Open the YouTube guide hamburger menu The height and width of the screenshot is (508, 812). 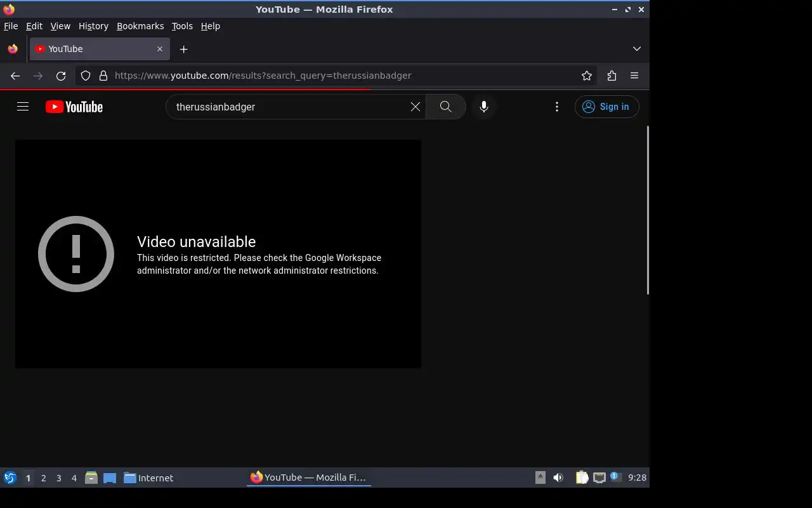click(x=23, y=107)
